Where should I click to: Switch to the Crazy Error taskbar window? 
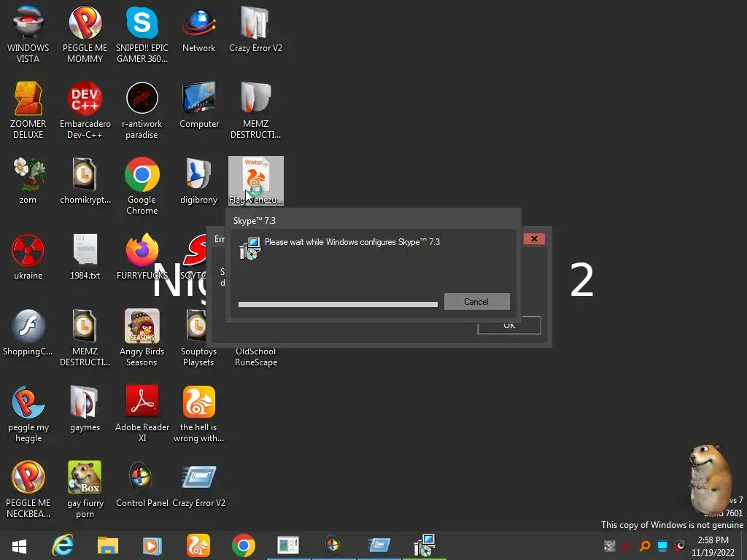point(379,545)
